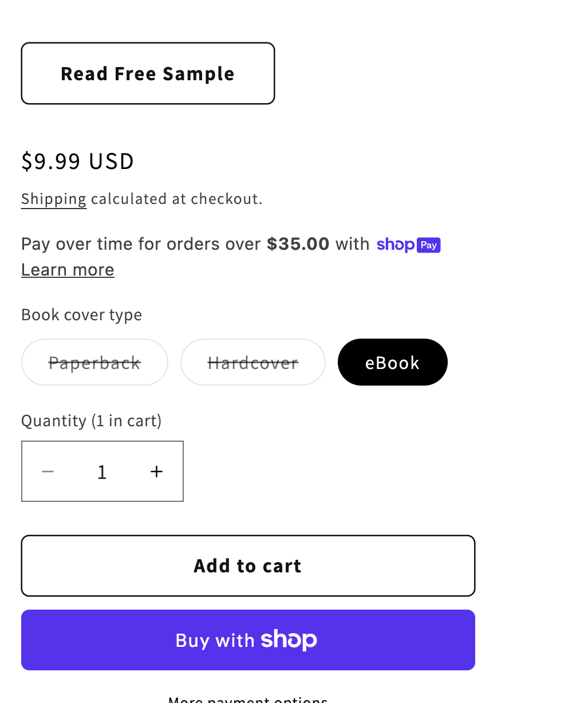Increase quantity using the plus icon
The width and height of the screenshot is (588, 703).
[156, 471]
